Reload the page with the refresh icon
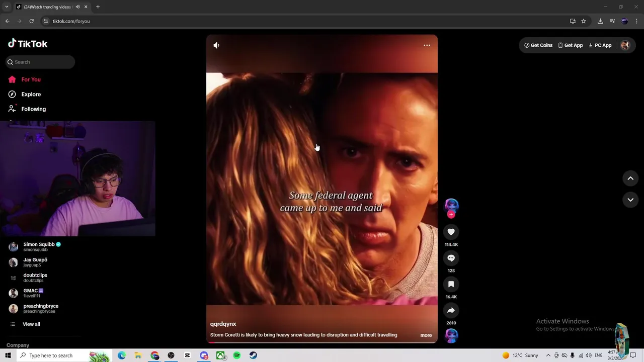644x362 pixels. pos(31,21)
